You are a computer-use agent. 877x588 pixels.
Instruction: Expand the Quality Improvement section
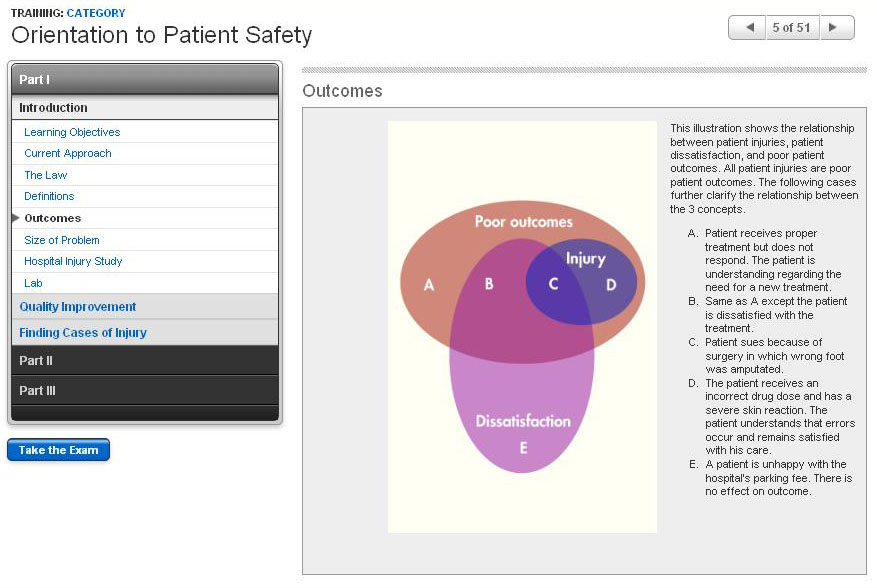pyautogui.click(x=78, y=307)
